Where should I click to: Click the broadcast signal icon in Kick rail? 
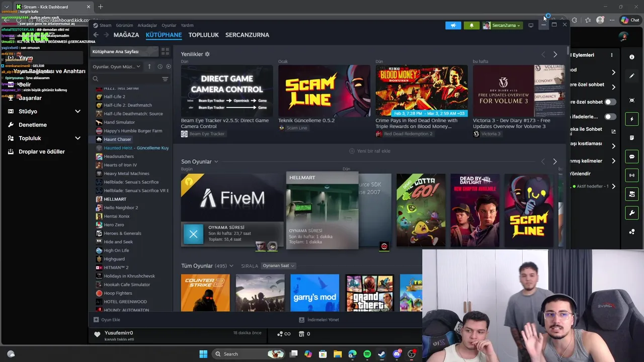coord(632,175)
